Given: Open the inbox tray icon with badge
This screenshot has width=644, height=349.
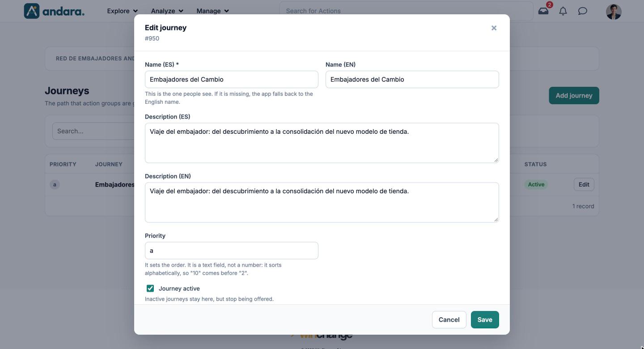Looking at the screenshot, I should click(544, 11).
